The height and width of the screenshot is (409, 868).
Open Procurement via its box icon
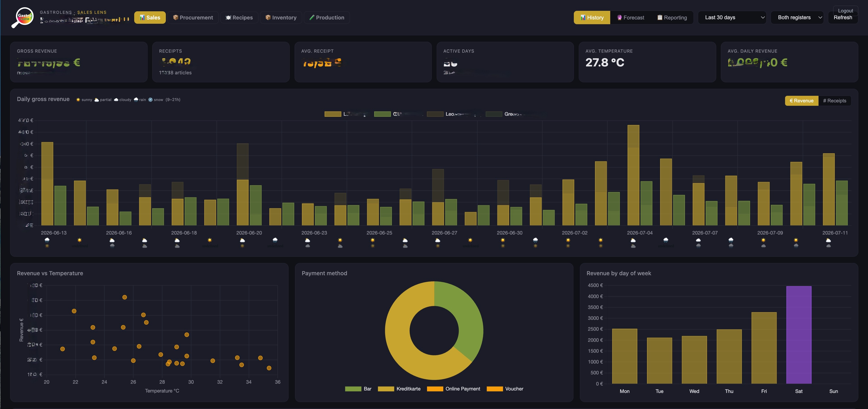(176, 18)
